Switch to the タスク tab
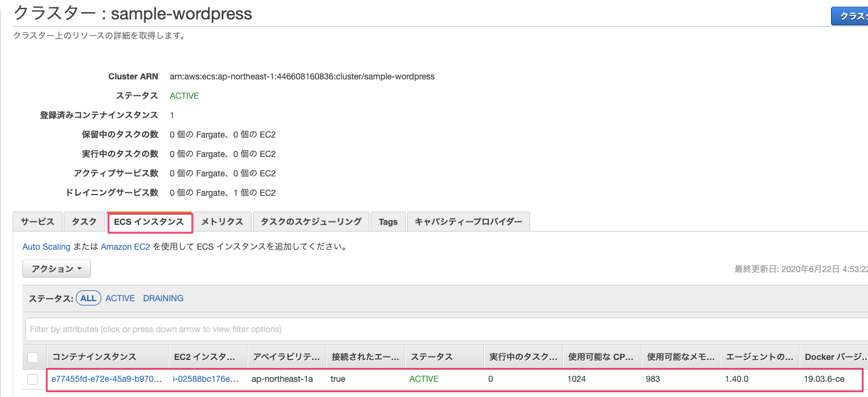Screen dimensions: 868x397 (x=84, y=222)
